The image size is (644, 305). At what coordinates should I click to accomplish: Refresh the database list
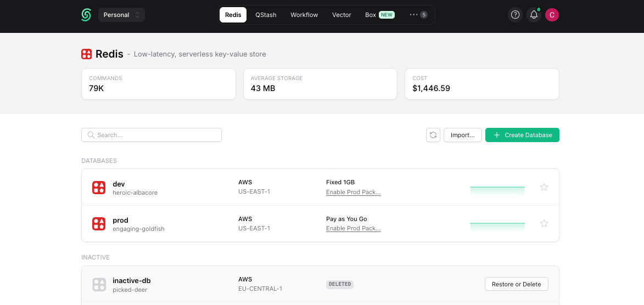click(433, 135)
